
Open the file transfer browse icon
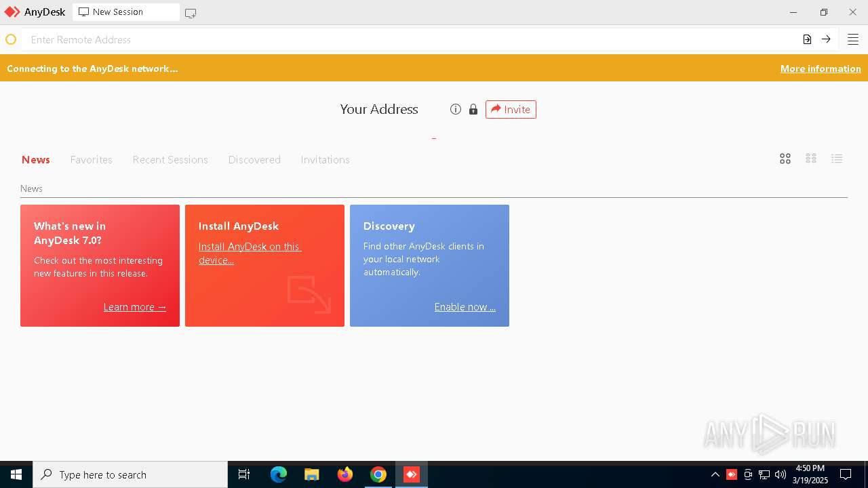(x=807, y=39)
